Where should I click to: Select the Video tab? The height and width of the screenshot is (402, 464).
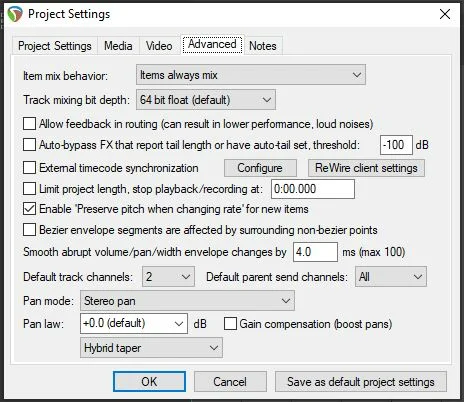159,46
